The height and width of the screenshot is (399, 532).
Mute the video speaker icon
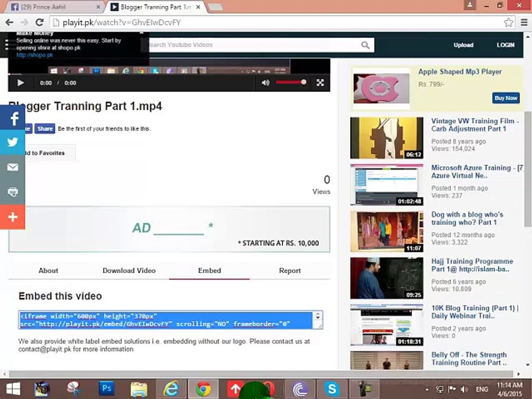click(x=265, y=83)
